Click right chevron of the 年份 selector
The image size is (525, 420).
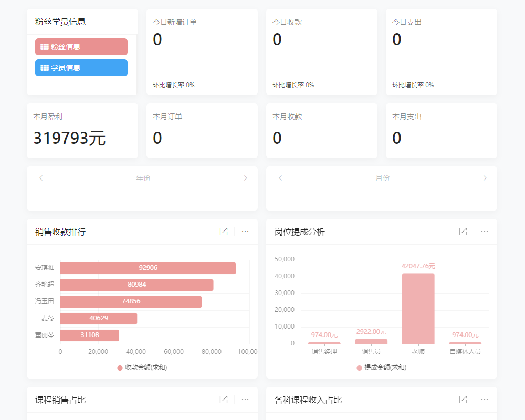tap(245, 177)
